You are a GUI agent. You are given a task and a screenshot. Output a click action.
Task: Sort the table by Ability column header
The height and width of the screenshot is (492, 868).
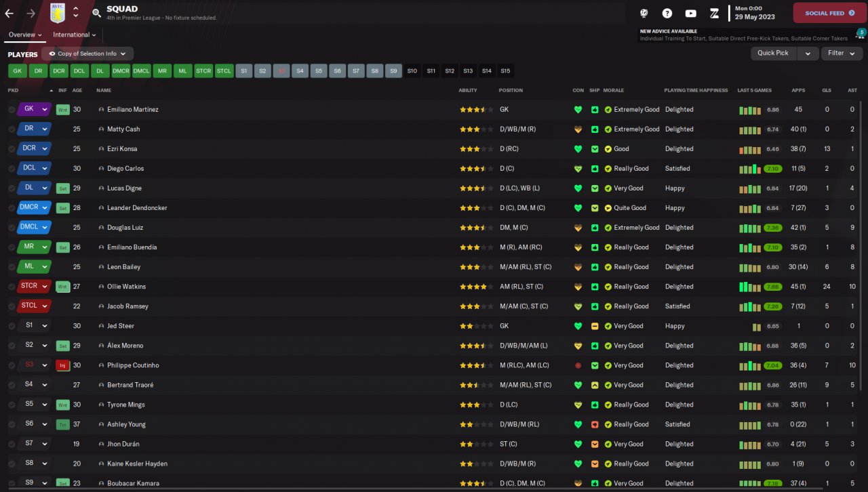coord(468,90)
